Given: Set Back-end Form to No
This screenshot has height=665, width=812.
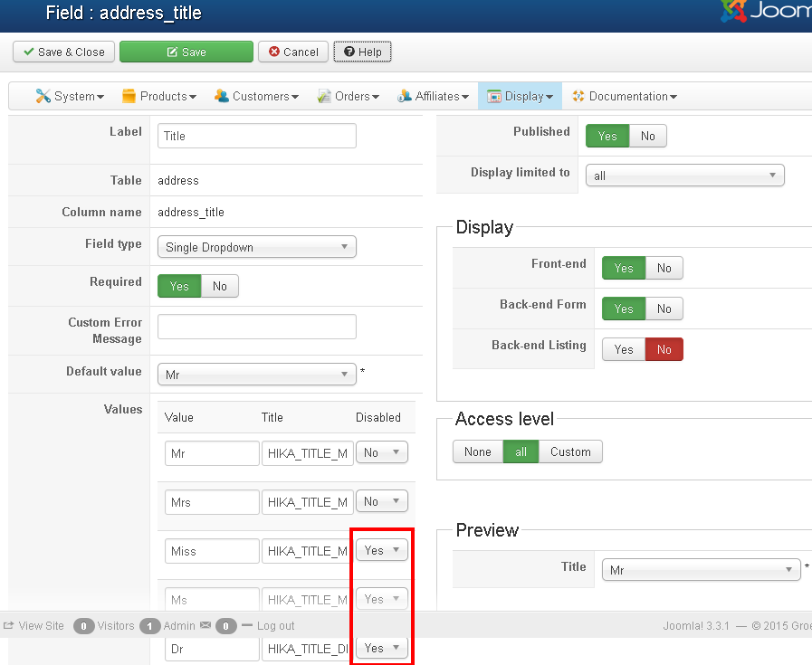Looking at the screenshot, I should (x=664, y=309).
